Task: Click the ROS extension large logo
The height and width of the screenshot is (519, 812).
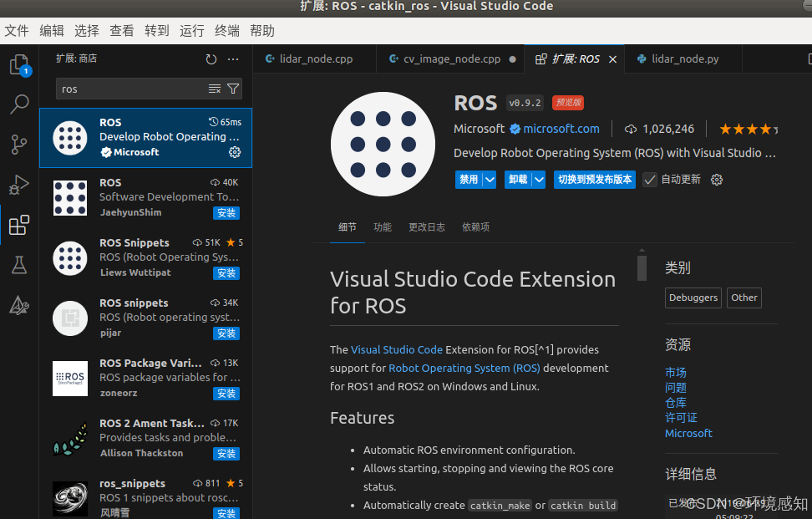Action: 383,144
